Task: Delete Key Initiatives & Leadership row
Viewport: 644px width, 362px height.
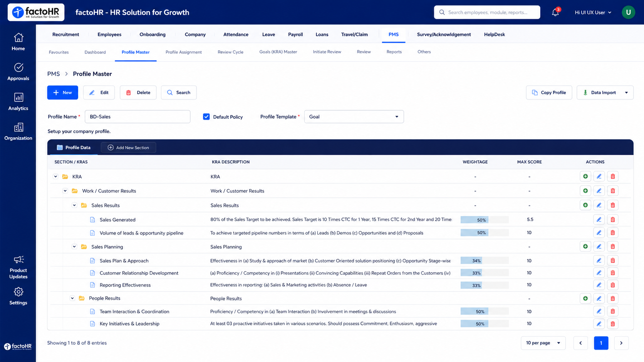Action: click(613, 324)
